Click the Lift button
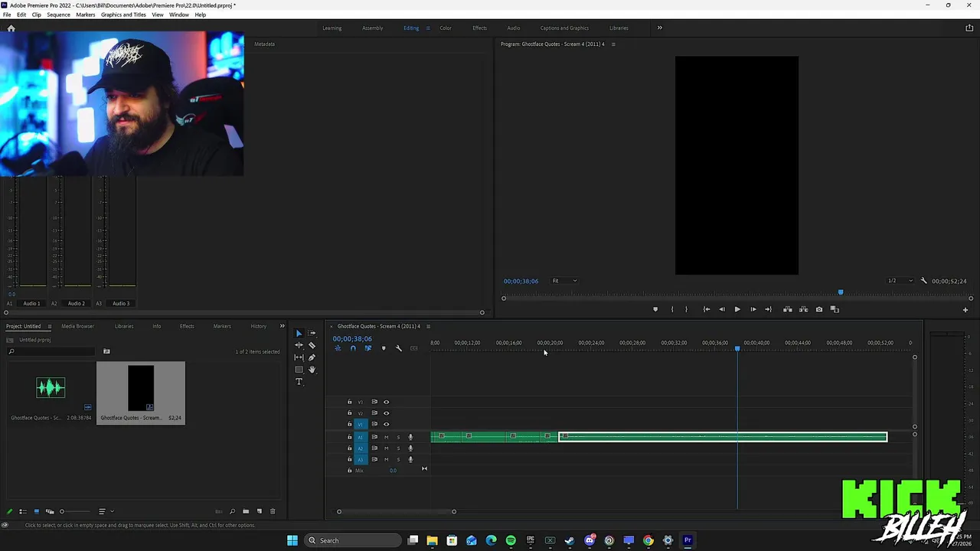980x551 pixels. pyautogui.click(x=787, y=309)
